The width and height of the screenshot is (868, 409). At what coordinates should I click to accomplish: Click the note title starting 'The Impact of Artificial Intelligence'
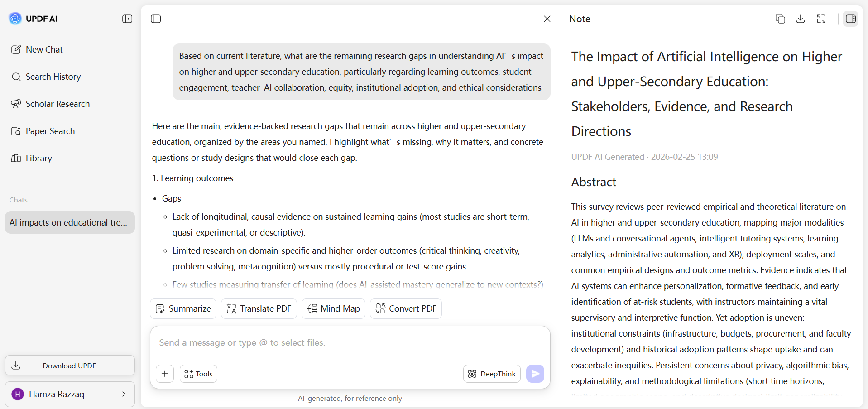[x=706, y=94]
